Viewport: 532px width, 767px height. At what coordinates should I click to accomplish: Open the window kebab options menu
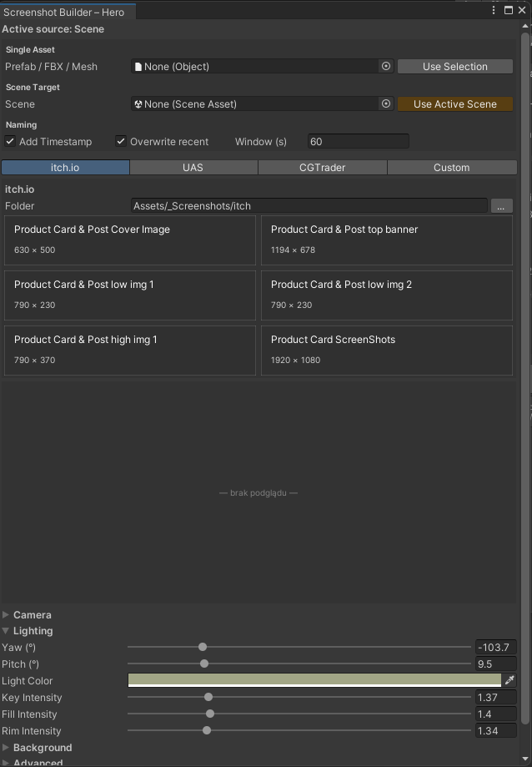click(494, 11)
